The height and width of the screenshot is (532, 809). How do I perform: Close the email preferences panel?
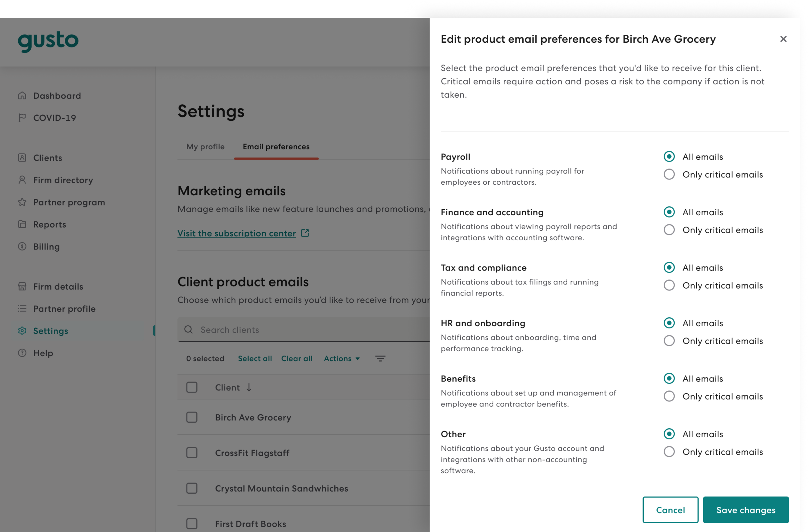coord(783,39)
